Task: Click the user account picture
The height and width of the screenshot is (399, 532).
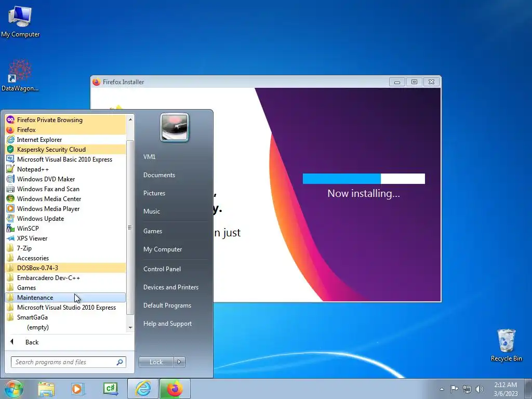Action: click(175, 127)
